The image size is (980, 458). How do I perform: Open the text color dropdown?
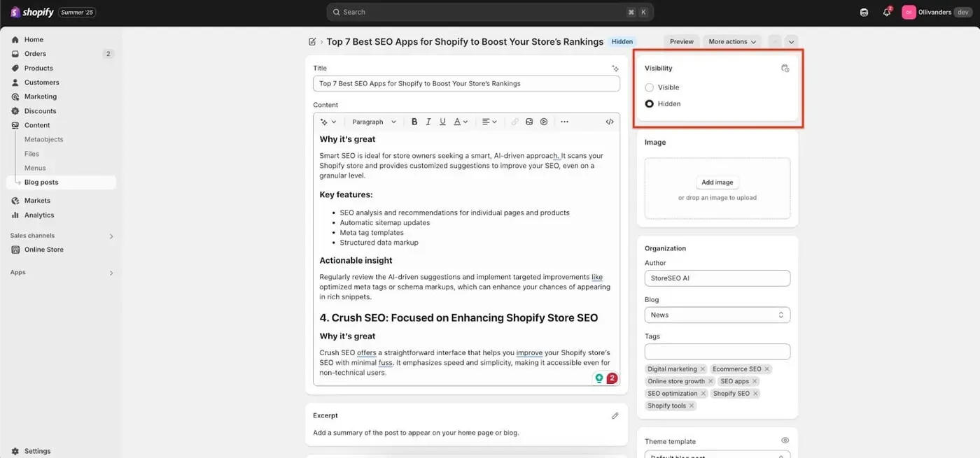tap(460, 122)
